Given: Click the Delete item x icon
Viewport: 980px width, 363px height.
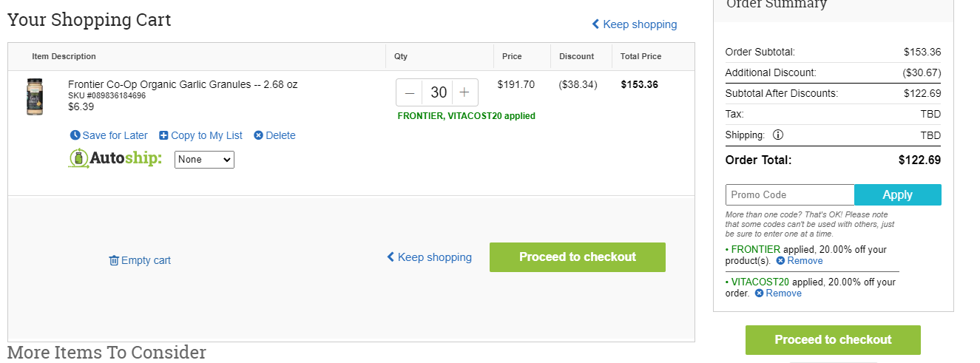Looking at the screenshot, I should (x=258, y=135).
